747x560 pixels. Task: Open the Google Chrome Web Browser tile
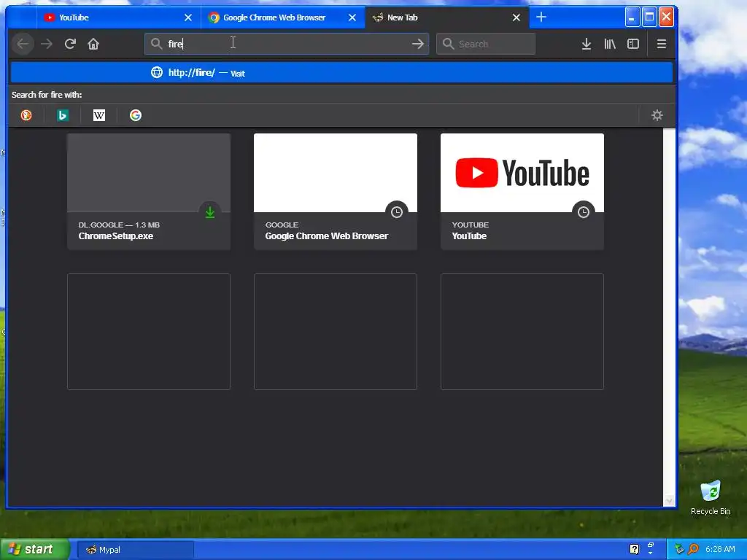pyautogui.click(x=336, y=192)
